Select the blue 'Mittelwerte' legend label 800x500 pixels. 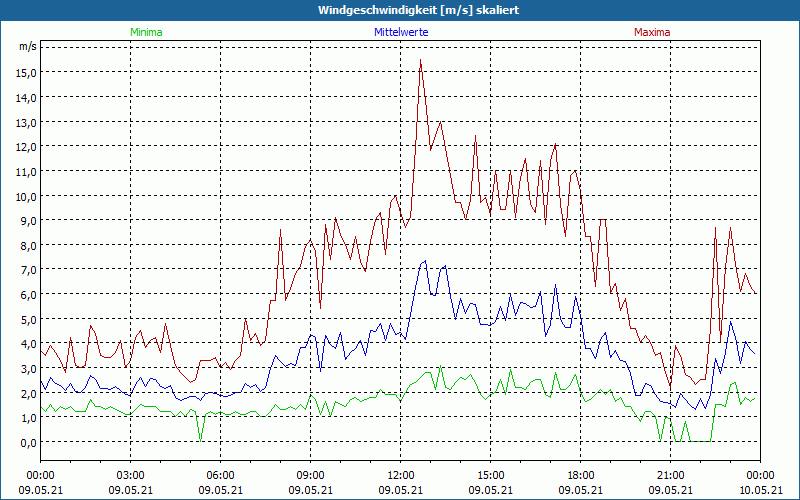click(401, 32)
